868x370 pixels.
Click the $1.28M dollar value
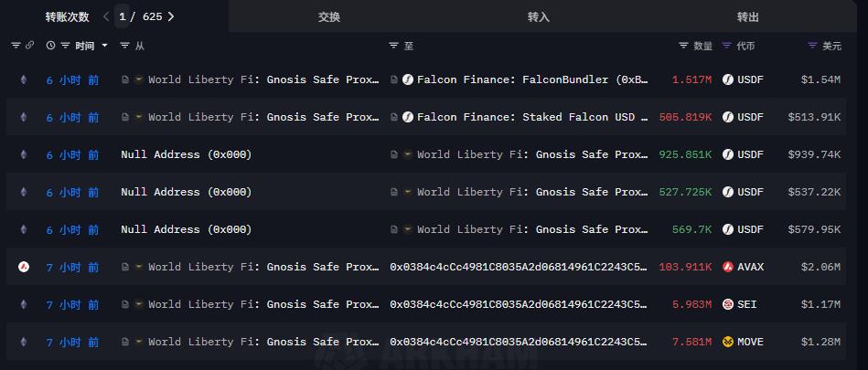coord(821,343)
